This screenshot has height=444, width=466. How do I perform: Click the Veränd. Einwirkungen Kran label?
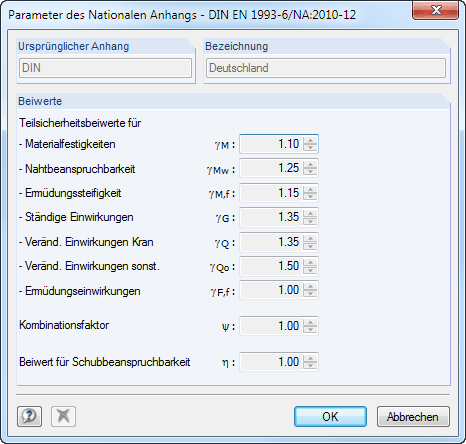coord(86,242)
